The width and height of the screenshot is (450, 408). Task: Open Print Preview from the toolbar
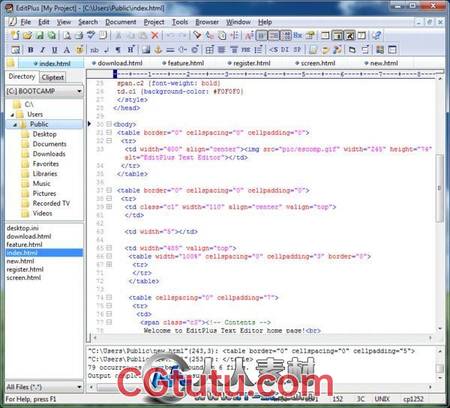pyautogui.click(x=67, y=35)
